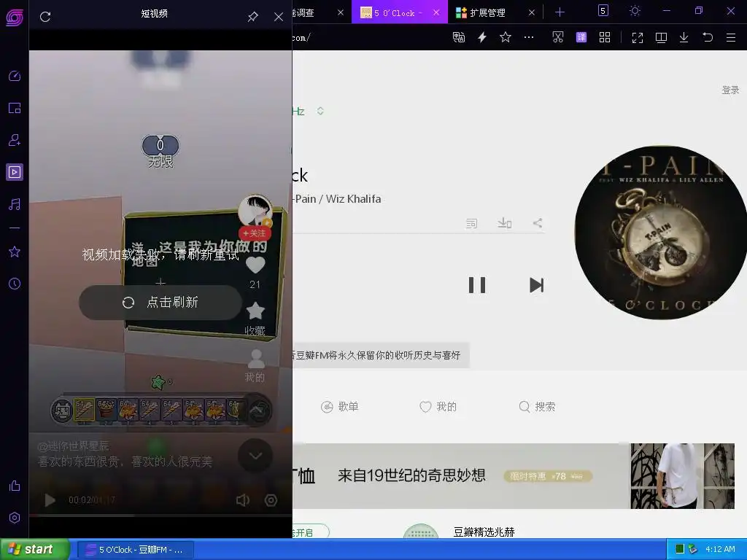Click the 4:12 AM clock
Image resolution: width=747 pixels, height=560 pixels.
720,549
